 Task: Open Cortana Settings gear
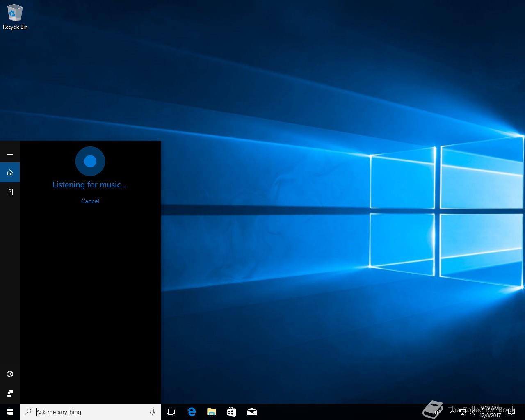click(x=10, y=374)
